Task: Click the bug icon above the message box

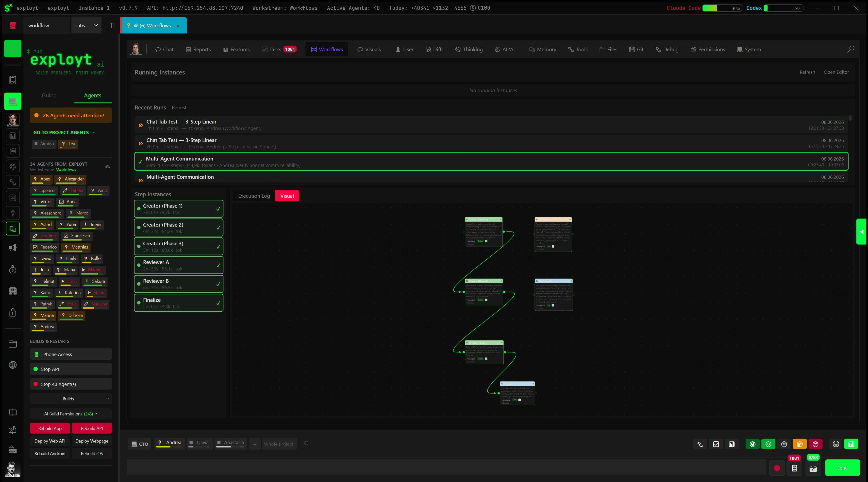Action: (x=700, y=444)
